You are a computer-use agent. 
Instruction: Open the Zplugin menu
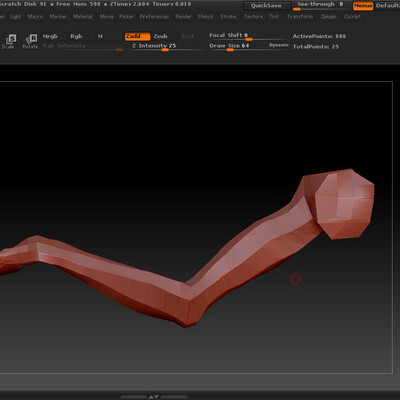coord(328,16)
